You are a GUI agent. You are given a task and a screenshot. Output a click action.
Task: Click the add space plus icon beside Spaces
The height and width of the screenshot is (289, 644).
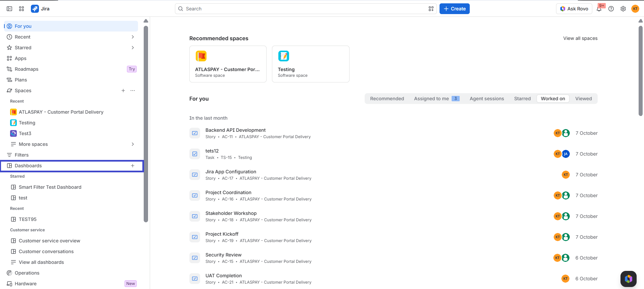[123, 91]
